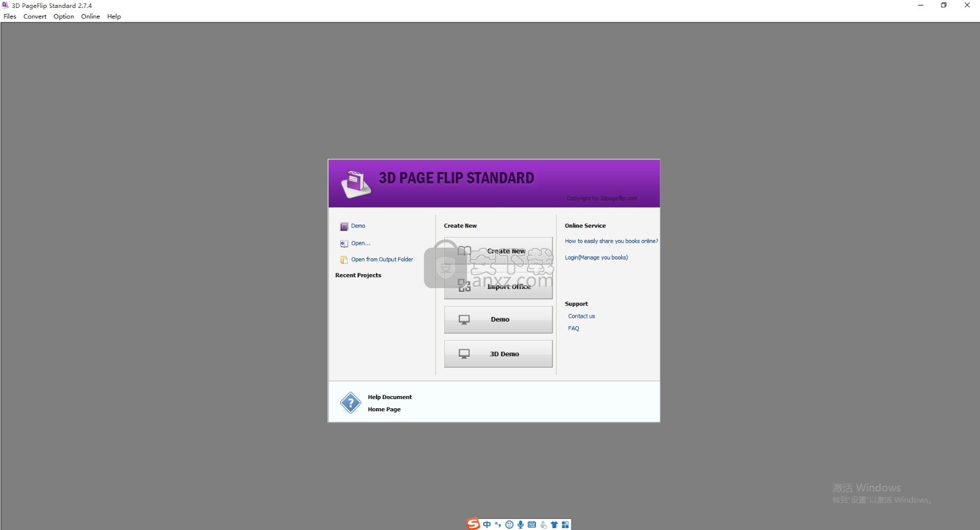Toggle the punctuation mode icon
The image size is (980, 530).
point(498,524)
